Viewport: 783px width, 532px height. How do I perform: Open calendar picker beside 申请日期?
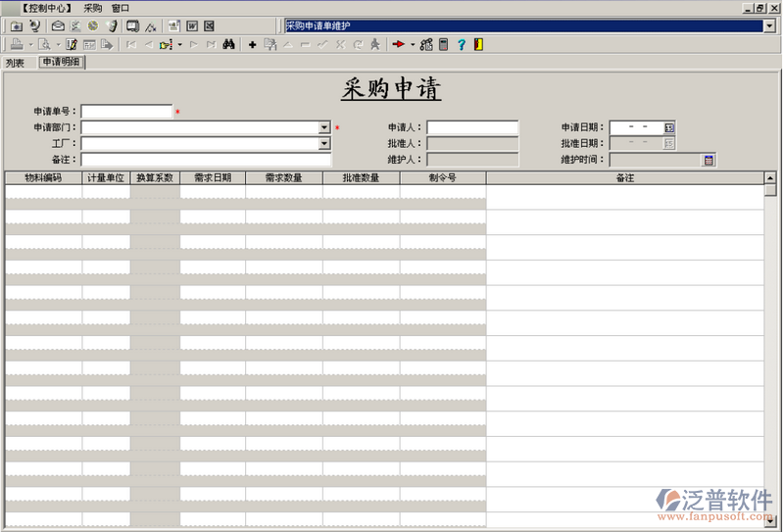tap(669, 127)
